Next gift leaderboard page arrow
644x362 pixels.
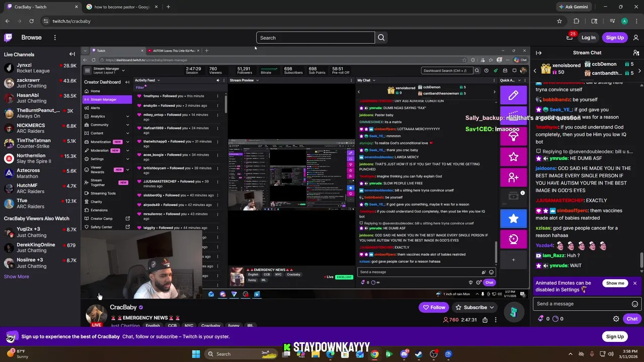[x=639, y=71]
